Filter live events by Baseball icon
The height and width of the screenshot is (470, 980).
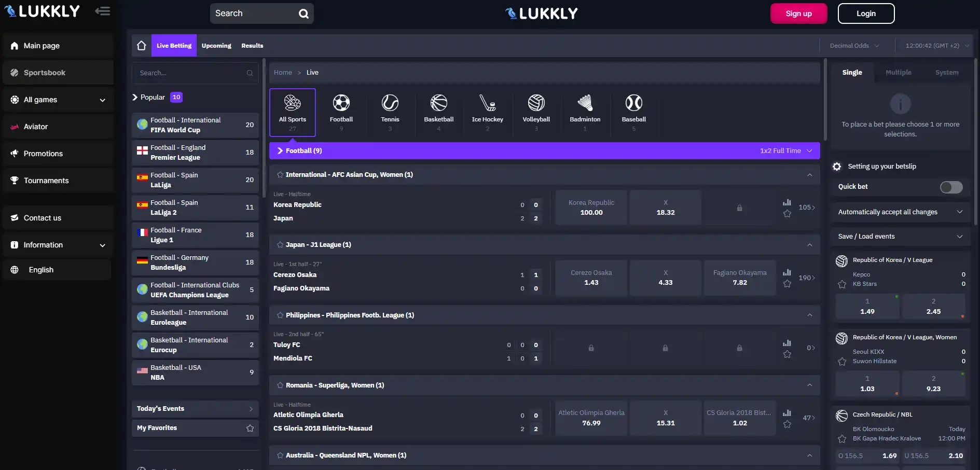point(634,103)
